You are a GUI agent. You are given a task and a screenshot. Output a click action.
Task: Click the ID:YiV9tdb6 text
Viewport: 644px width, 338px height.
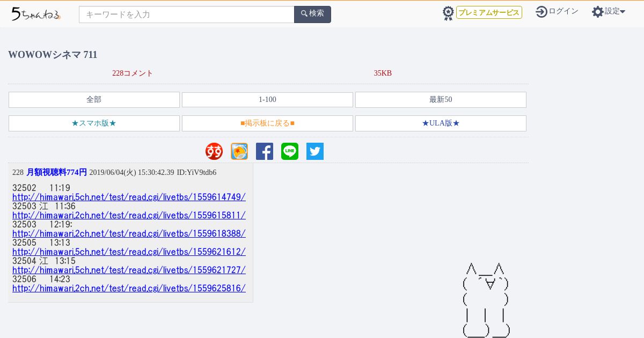click(x=196, y=172)
